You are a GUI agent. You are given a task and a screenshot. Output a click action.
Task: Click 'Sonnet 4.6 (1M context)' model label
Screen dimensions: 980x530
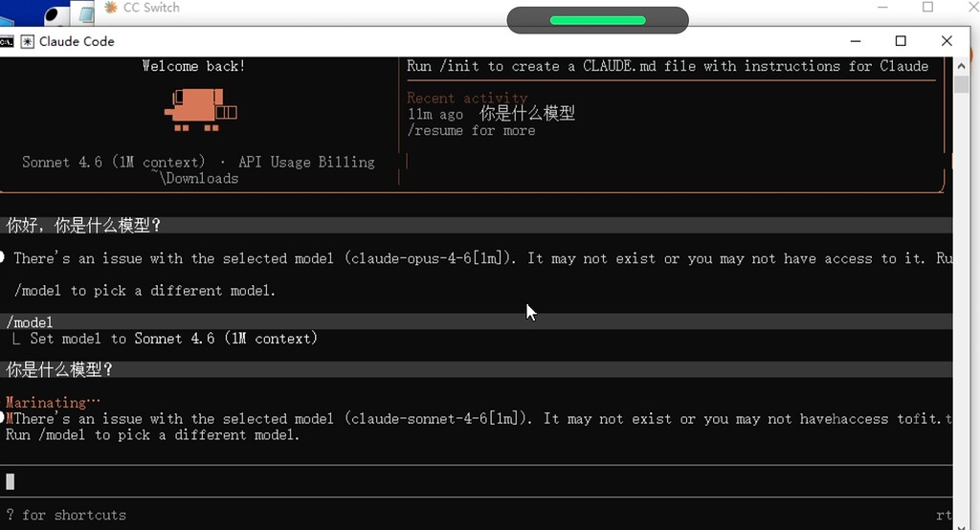click(x=114, y=162)
